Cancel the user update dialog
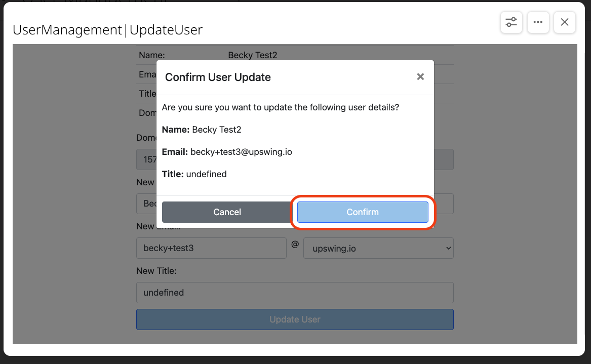This screenshot has height=364, width=591. (227, 212)
